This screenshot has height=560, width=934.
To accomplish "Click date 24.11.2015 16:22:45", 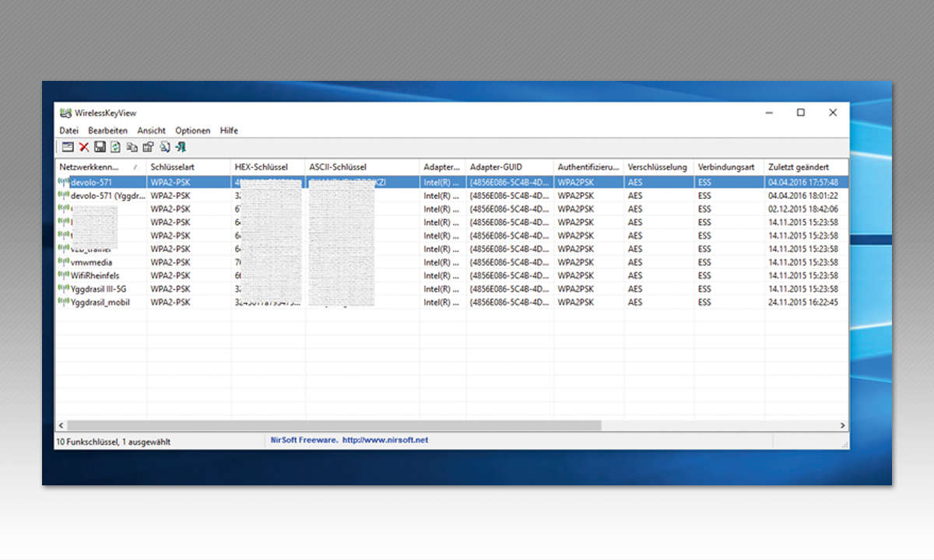I will [802, 302].
